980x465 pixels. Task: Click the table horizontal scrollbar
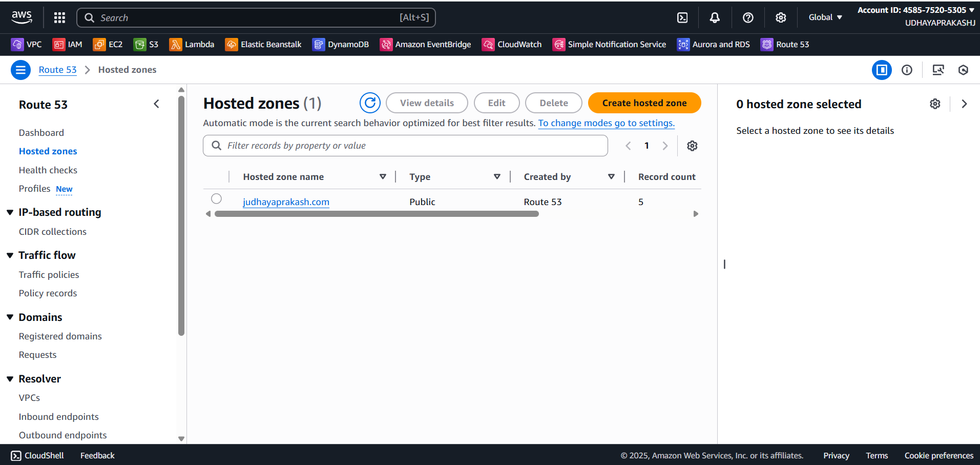377,214
